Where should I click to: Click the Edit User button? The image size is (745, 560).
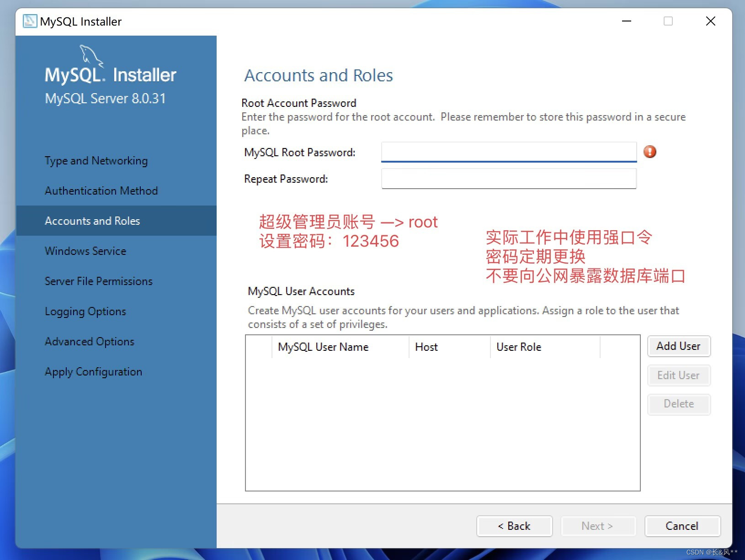[679, 375]
